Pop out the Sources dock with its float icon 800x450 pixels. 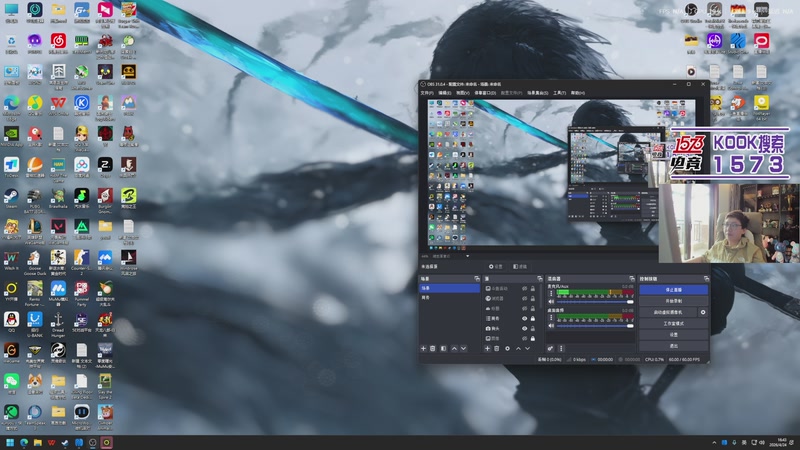click(540, 279)
